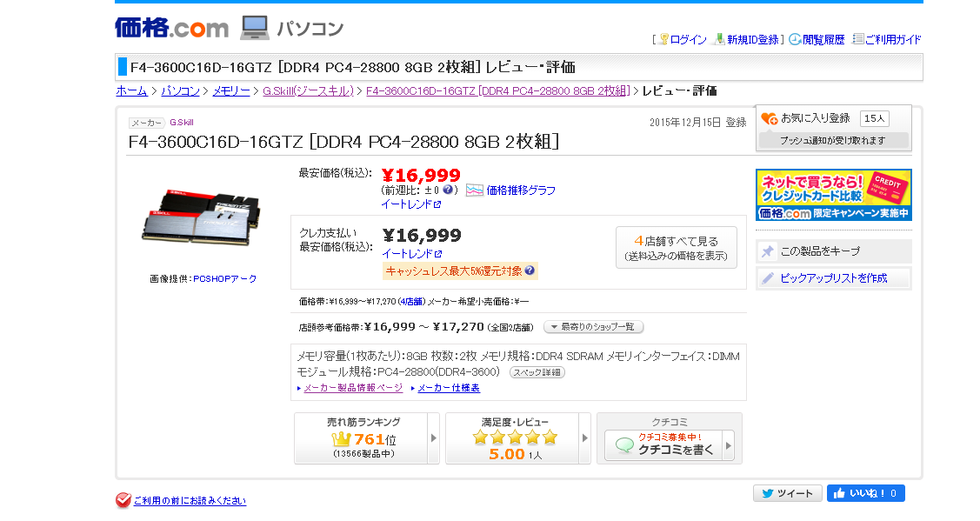Open メーカー製品情報ページ link
Viewport: 980px width, 521px height.
pos(353,388)
